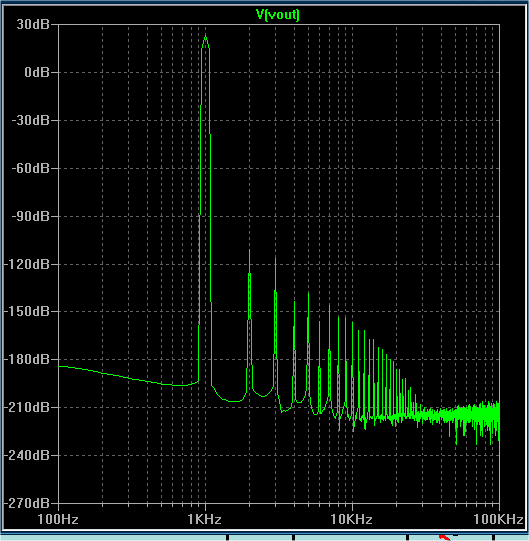The height and width of the screenshot is (541, 529).
Task: Click the -150dB vertical axis label
Action: [27, 312]
